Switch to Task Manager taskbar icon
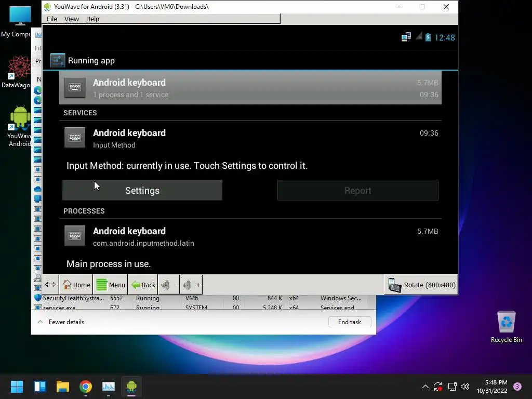Viewport: 532px width, 399px height. (109, 387)
